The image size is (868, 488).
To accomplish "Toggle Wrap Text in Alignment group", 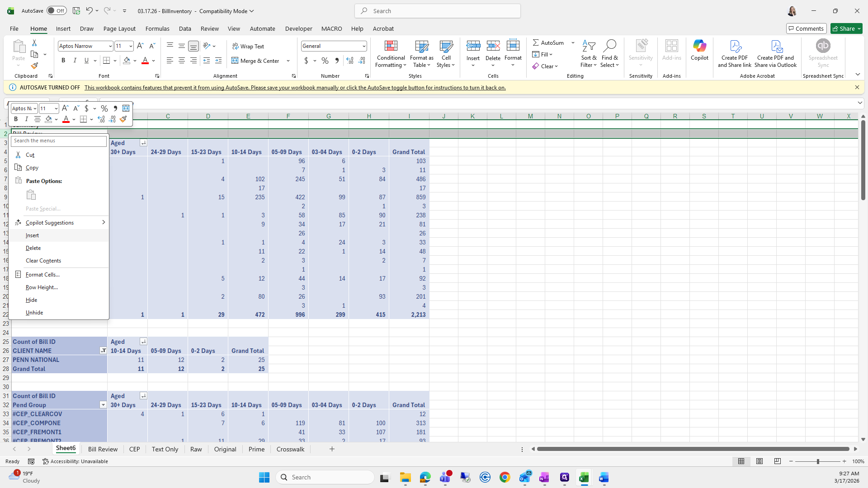I will [x=248, y=46].
